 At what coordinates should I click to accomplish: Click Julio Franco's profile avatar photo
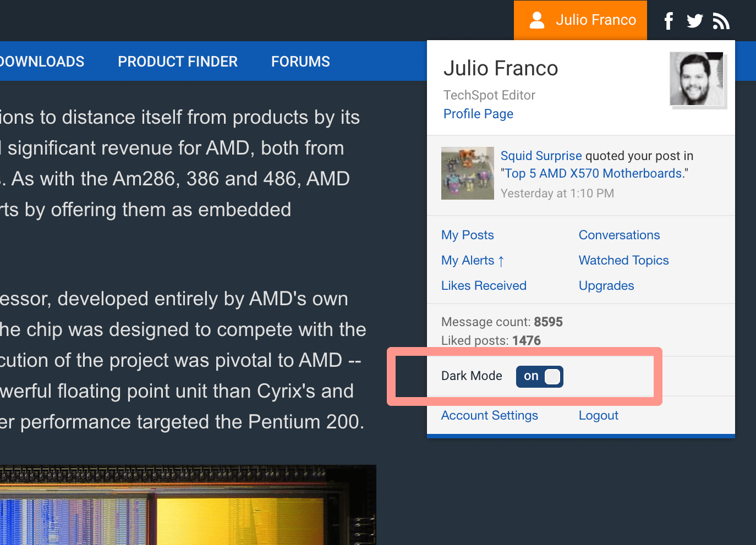(697, 79)
